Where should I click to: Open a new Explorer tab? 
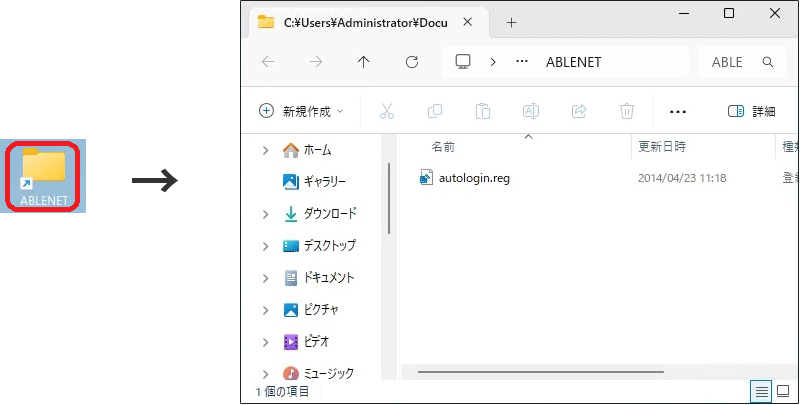pos(511,22)
